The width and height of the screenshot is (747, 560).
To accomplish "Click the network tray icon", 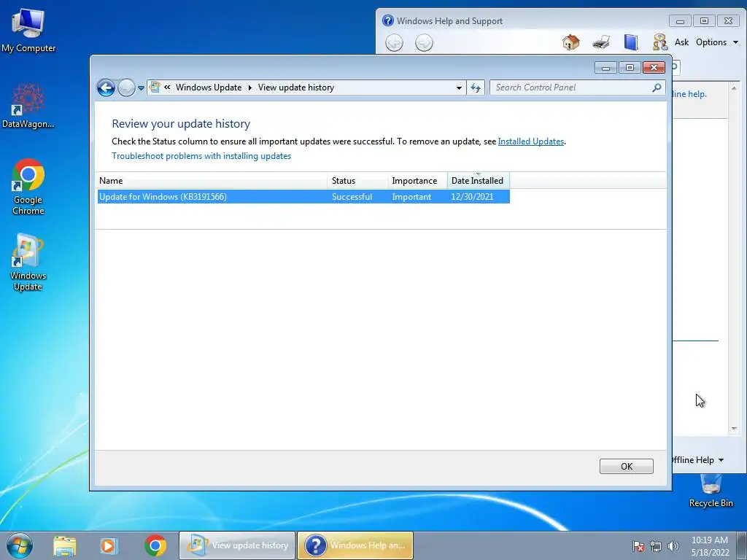I will (x=656, y=546).
